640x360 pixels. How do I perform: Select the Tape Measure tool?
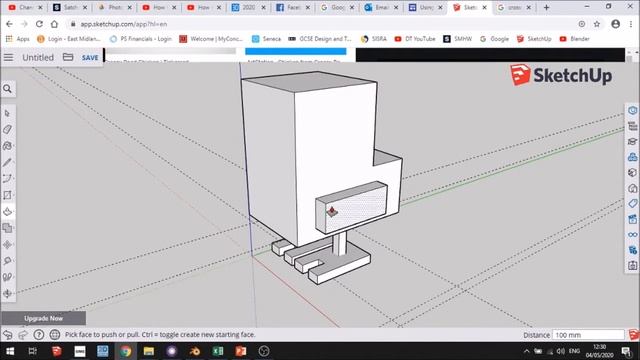click(7, 261)
